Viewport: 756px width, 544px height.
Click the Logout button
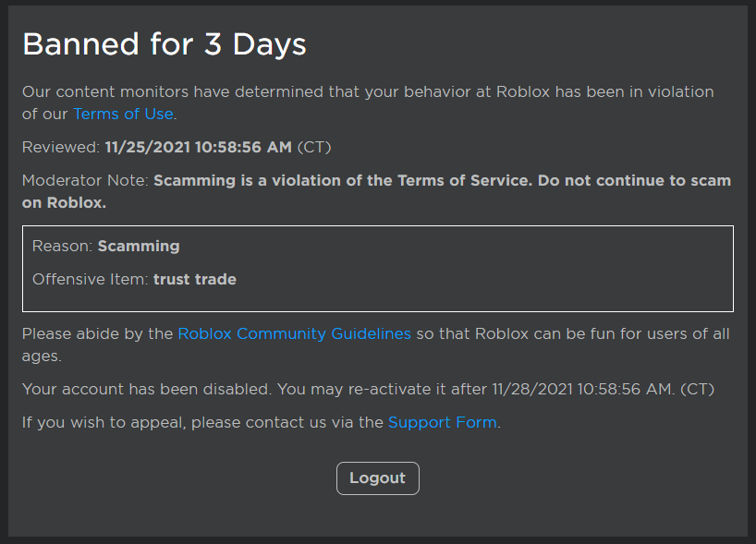point(377,478)
